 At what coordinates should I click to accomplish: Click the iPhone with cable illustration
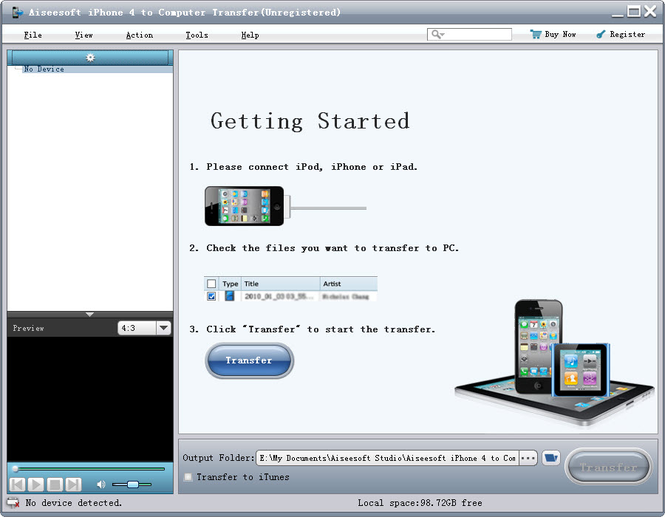click(285, 206)
